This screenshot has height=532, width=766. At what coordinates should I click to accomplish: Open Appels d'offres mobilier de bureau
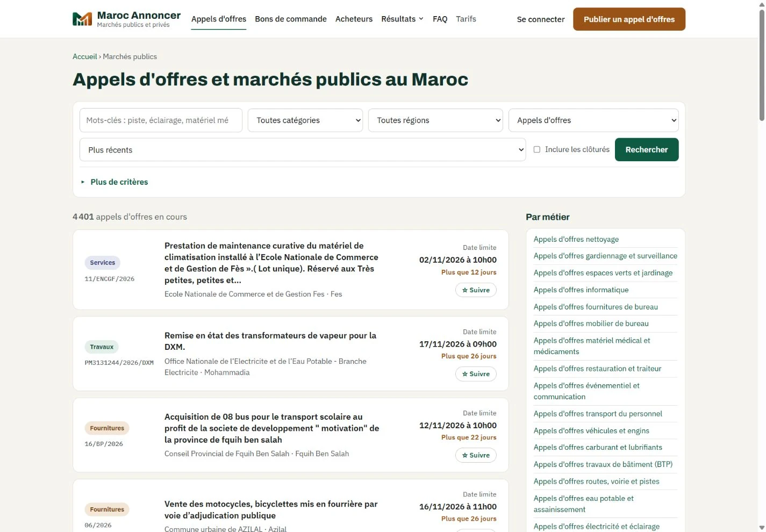click(591, 323)
